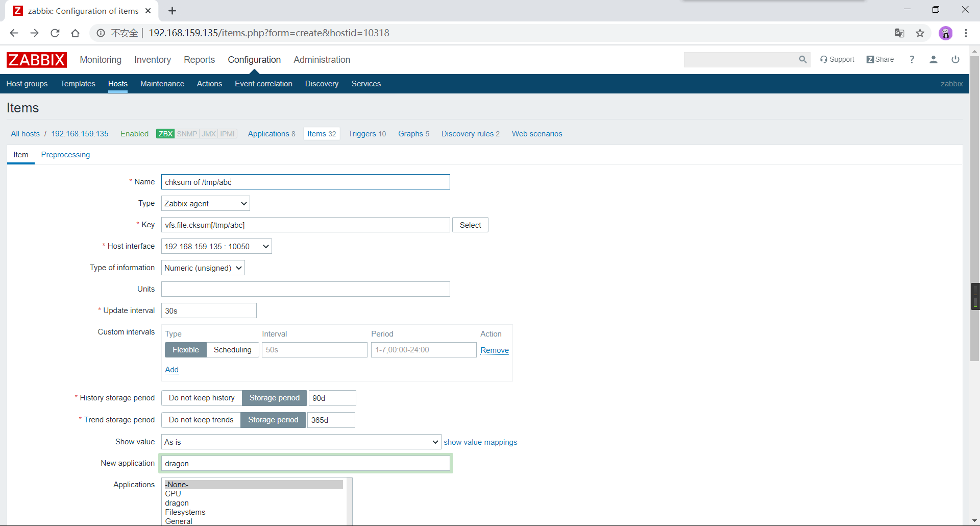Focus the Update interval field
Image resolution: width=980 pixels, height=526 pixels.
coord(209,311)
